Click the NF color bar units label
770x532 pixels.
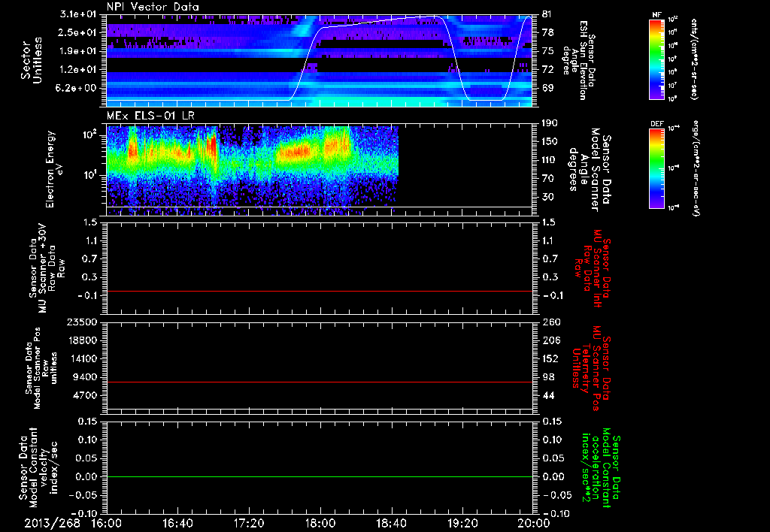[694, 59]
